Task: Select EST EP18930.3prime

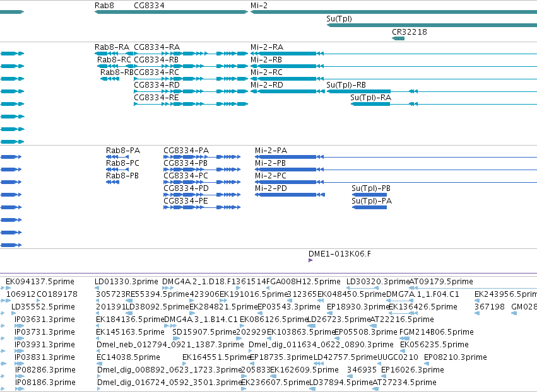Action: tap(358, 307)
